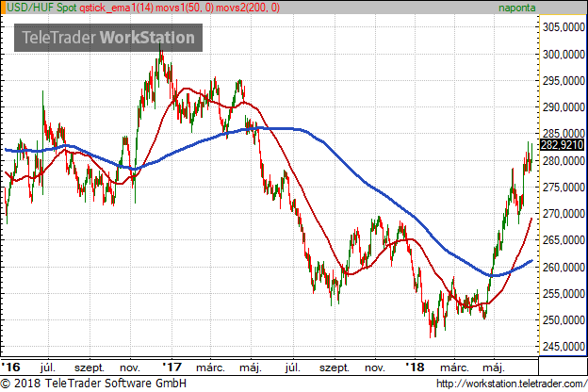588x392 pixels.
Task: Click the 255,0000 price axis label
Action: tap(564, 293)
